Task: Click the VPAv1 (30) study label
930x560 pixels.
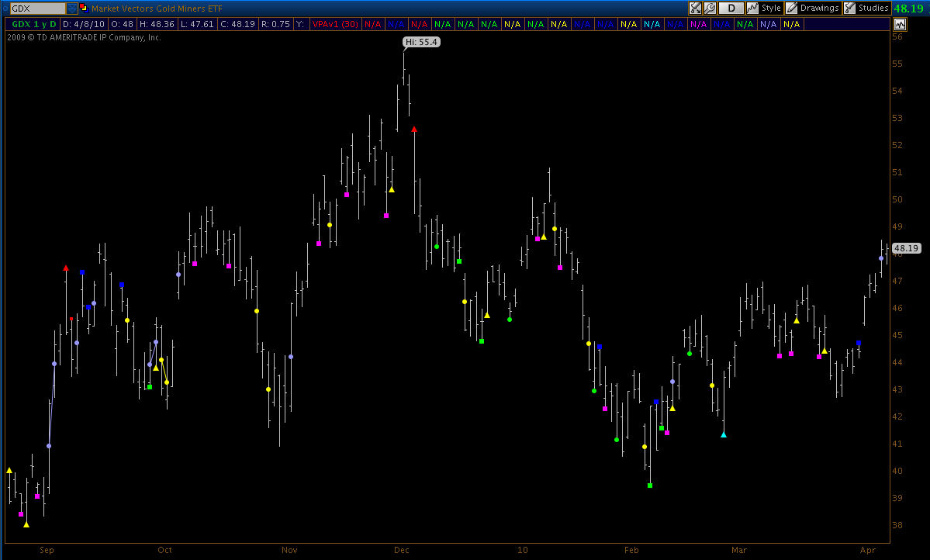Action: (x=335, y=24)
